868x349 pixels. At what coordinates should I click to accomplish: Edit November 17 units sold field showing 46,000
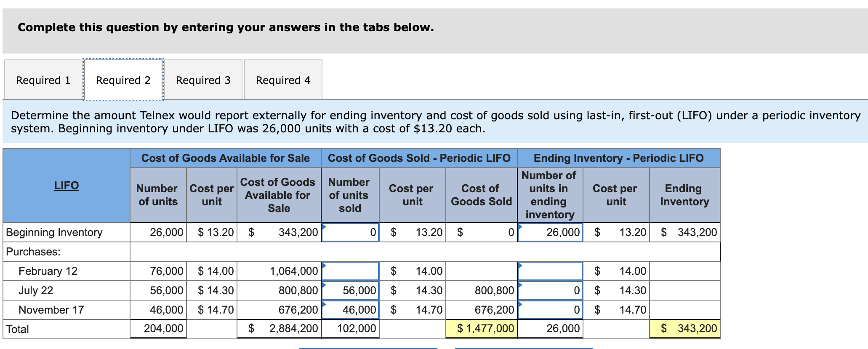tap(350, 310)
